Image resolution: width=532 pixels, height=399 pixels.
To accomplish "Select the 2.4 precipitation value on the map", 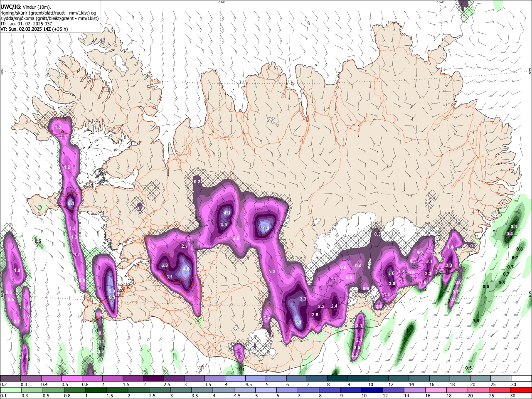I will (334, 306).
